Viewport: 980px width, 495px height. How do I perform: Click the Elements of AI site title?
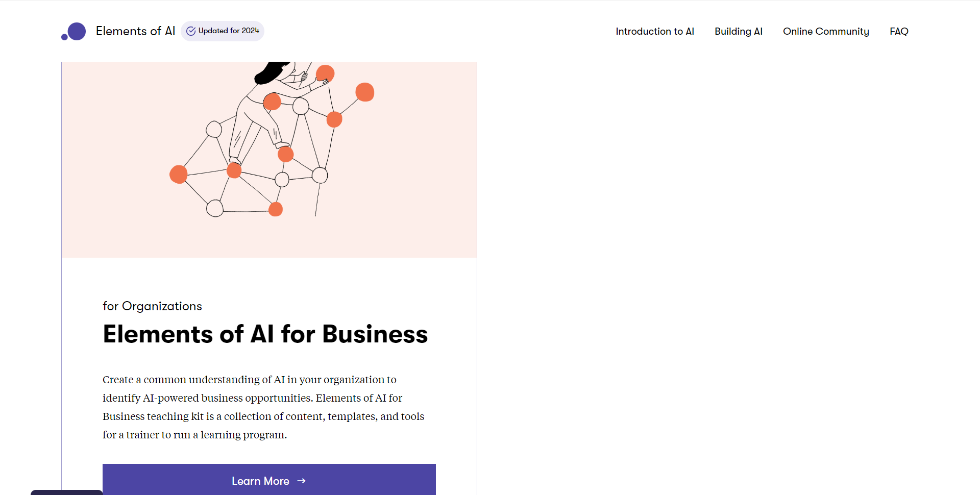point(135,31)
